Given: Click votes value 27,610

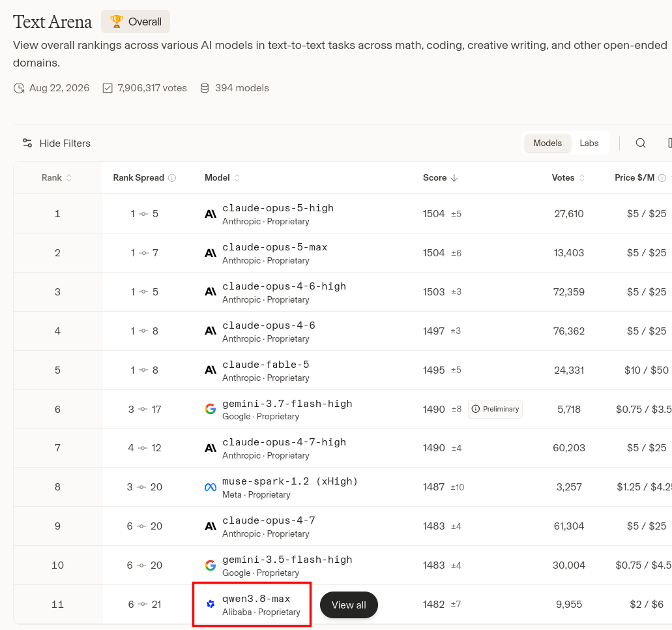Looking at the screenshot, I should point(569,213).
